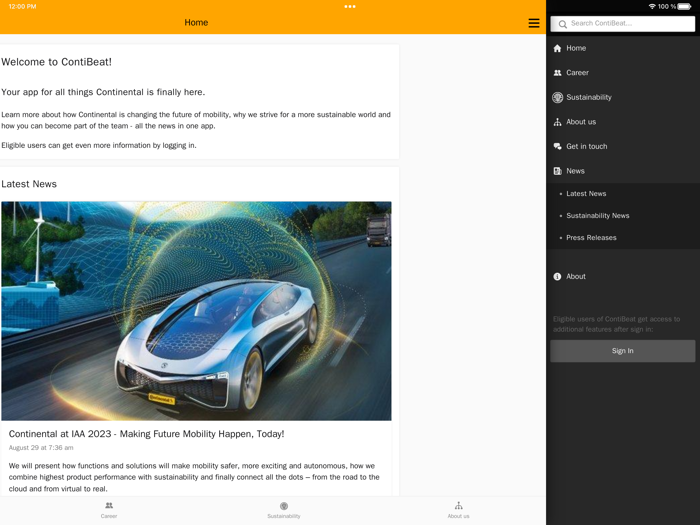Click the Career label in bottom tab bar
700x525 pixels.
coord(109,516)
